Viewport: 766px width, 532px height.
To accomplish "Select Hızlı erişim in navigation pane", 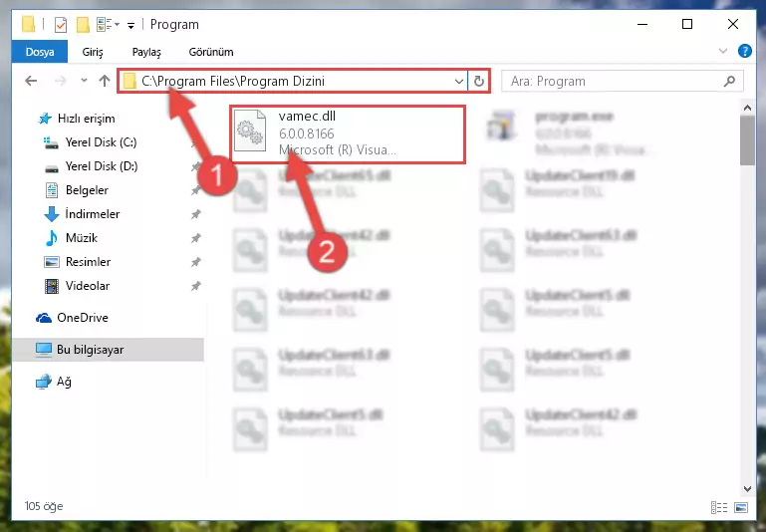I will 86,119.
